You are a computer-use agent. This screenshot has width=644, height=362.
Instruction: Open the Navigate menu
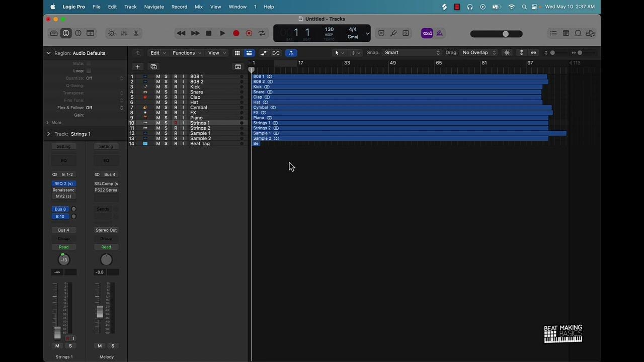coord(154,7)
